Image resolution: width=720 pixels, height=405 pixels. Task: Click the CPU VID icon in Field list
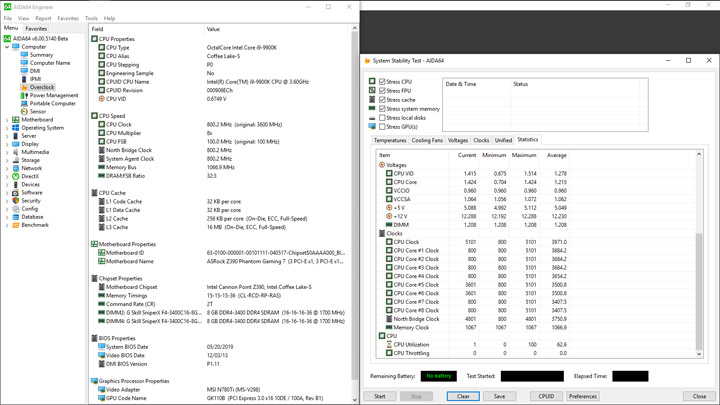(x=102, y=99)
